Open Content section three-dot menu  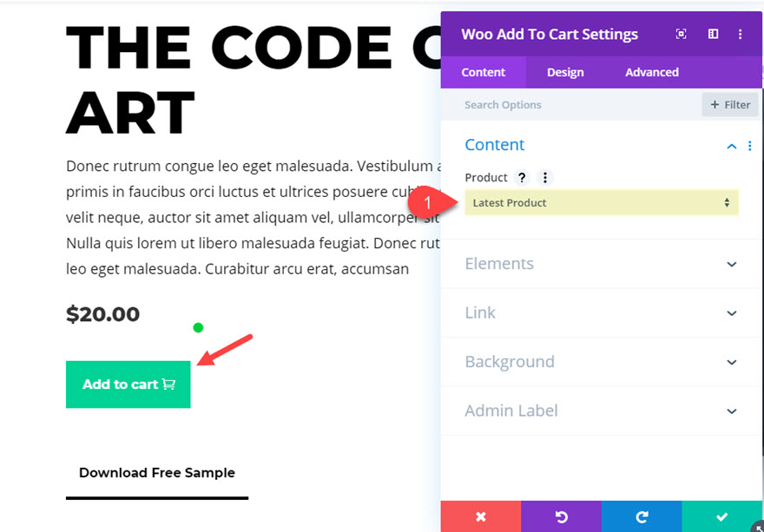click(x=750, y=146)
